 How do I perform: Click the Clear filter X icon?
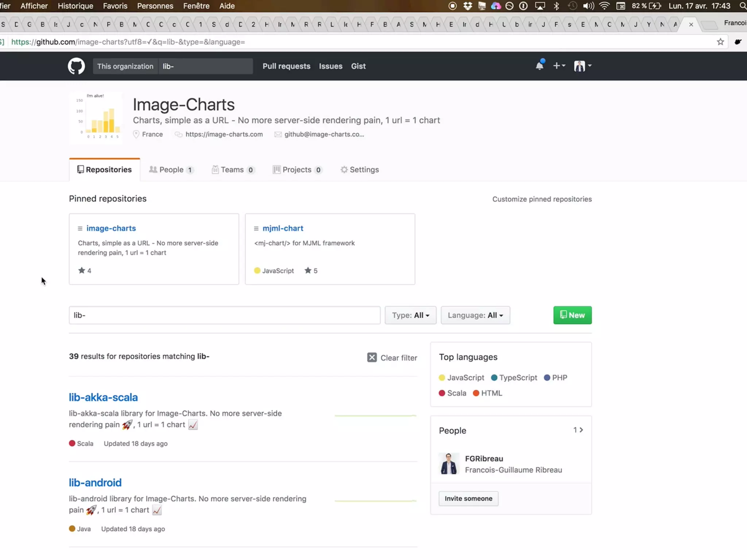click(x=372, y=357)
